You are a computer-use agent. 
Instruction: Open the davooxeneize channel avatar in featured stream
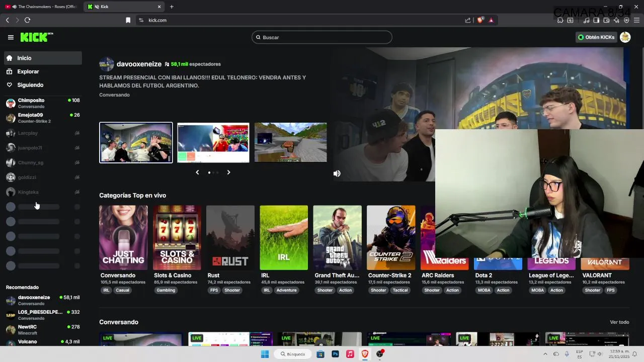tap(106, 64)
